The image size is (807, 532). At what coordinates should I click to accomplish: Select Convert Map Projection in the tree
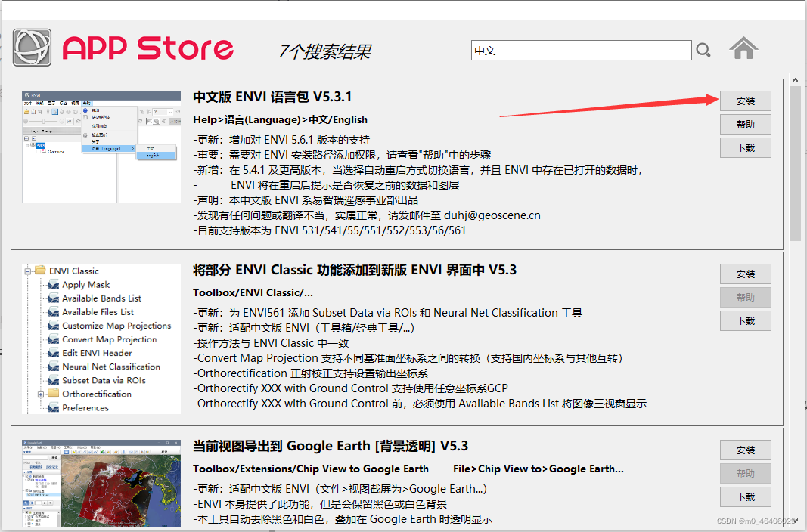click(x=109, y=340)
